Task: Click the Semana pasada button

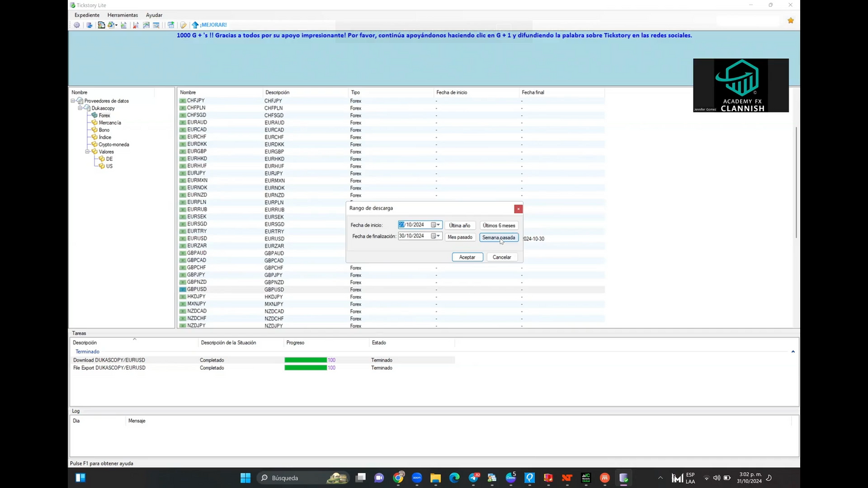Action: click(x=499, y=238)
